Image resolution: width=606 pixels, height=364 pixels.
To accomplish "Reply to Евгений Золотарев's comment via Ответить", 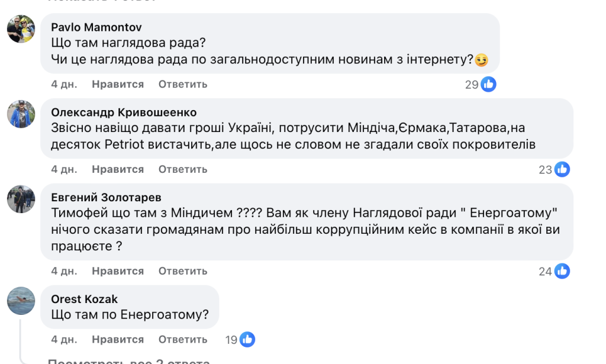I will click(x=182, y=270).
